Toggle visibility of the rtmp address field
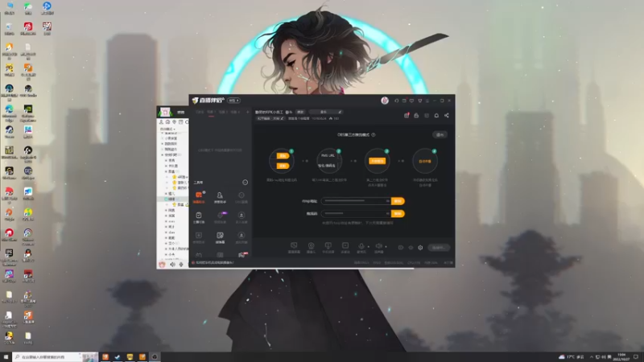 pyautogui.click(x=387, y=201)
